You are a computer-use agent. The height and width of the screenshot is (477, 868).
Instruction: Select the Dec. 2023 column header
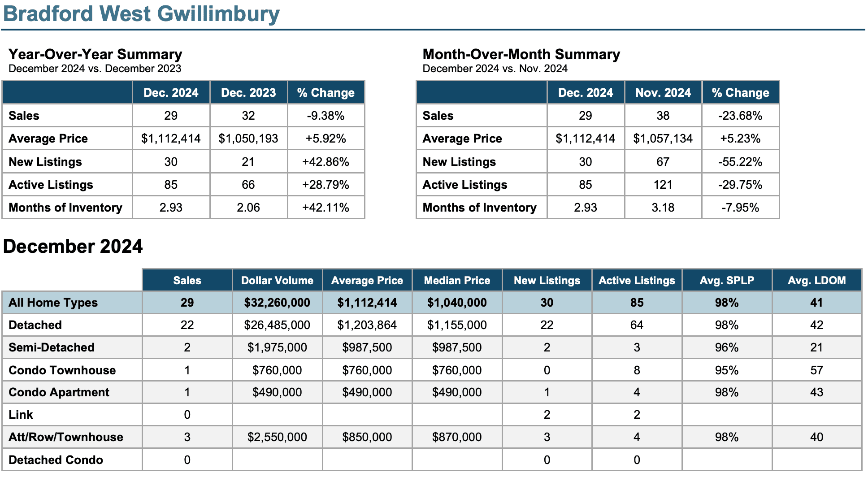(x=248, y=93)
